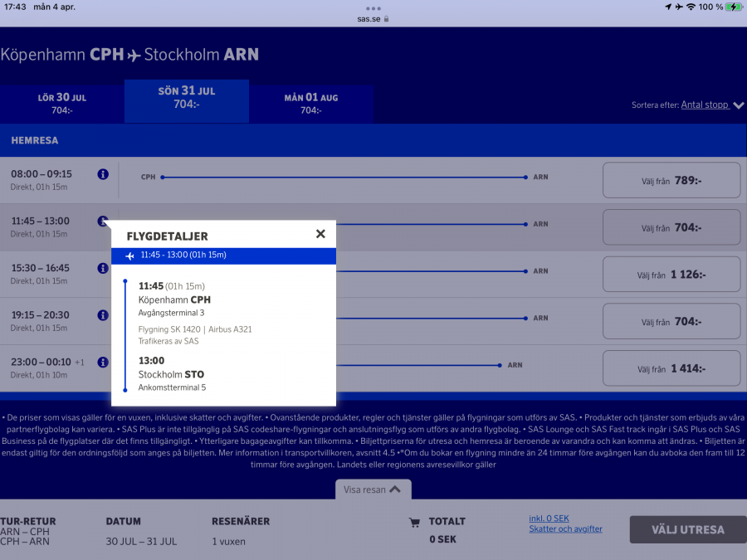Open info icon for 19:15 flight
The width and height of the screenshot is (747, 560).
103,315
